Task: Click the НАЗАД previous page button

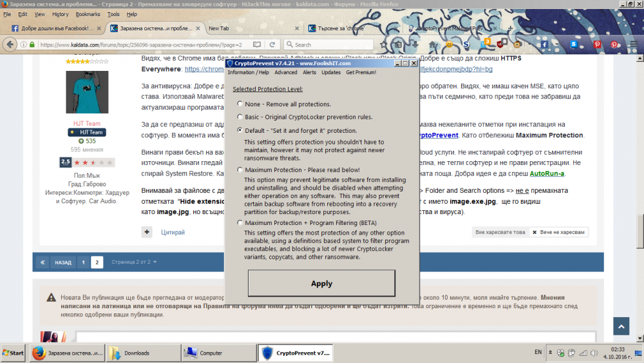Action: click(63, 262)
